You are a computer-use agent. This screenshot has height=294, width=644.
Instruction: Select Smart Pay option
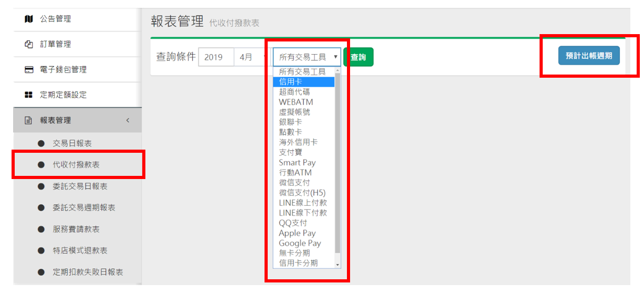pyautogui.click(x=303, y=162)
